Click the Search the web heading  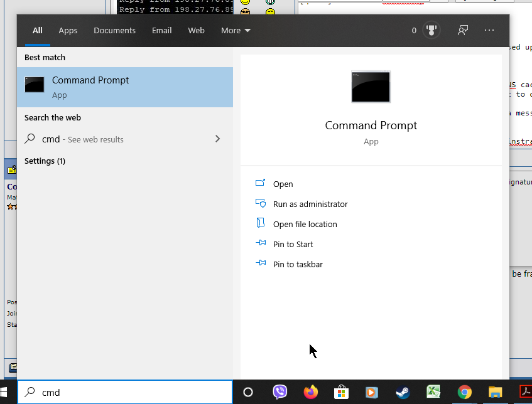(x=53, y=117)
